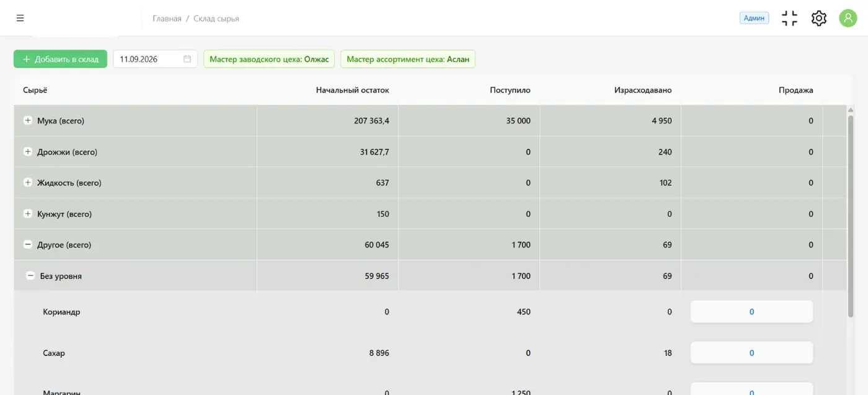Click the Поступило column header

(510, 90)
